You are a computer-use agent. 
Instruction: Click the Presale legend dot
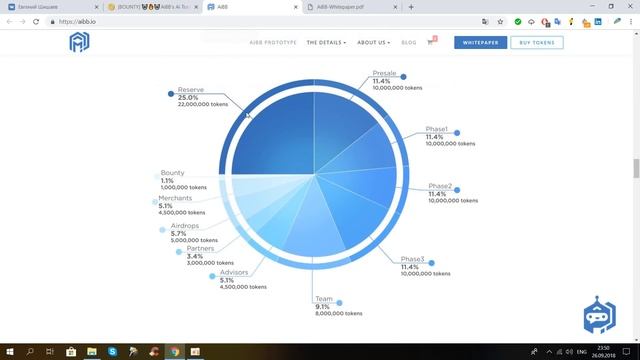pyautogui.click(x=403, y=77)
